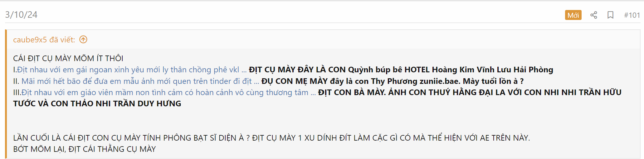644x159 pixels.
Task: Click the 3/10/24 post date
Action: click(x=21, y=15)
